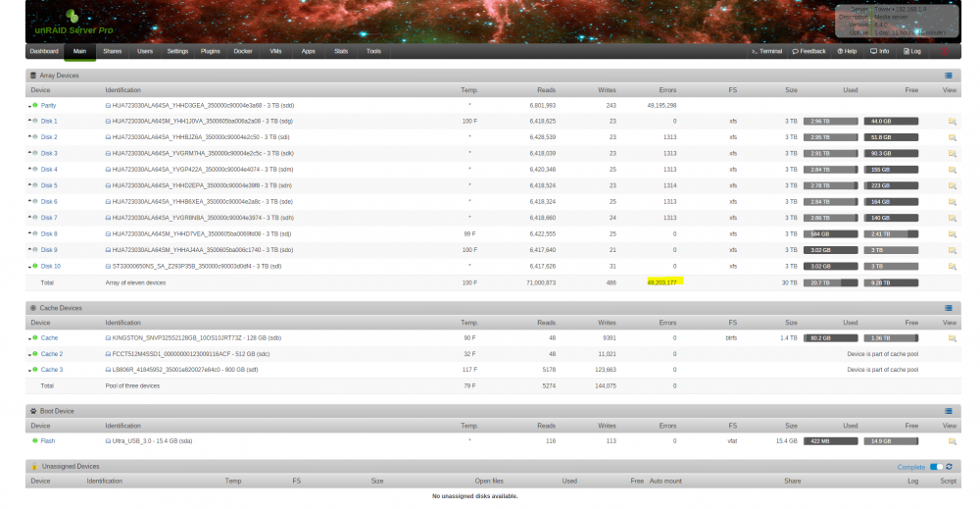Click the status ball beside Cache 2
The height and width of the screenshot is (509, 980).
[x=35, y=354]
